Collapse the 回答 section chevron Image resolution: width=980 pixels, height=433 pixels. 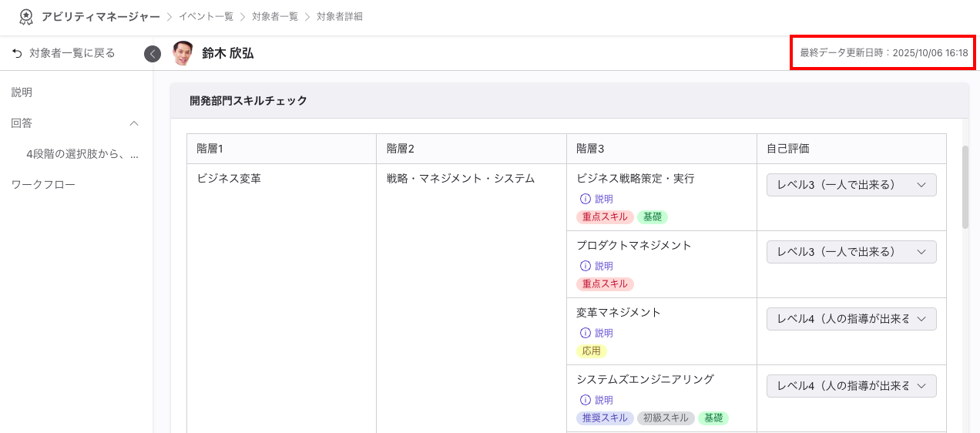pos(134,123)
